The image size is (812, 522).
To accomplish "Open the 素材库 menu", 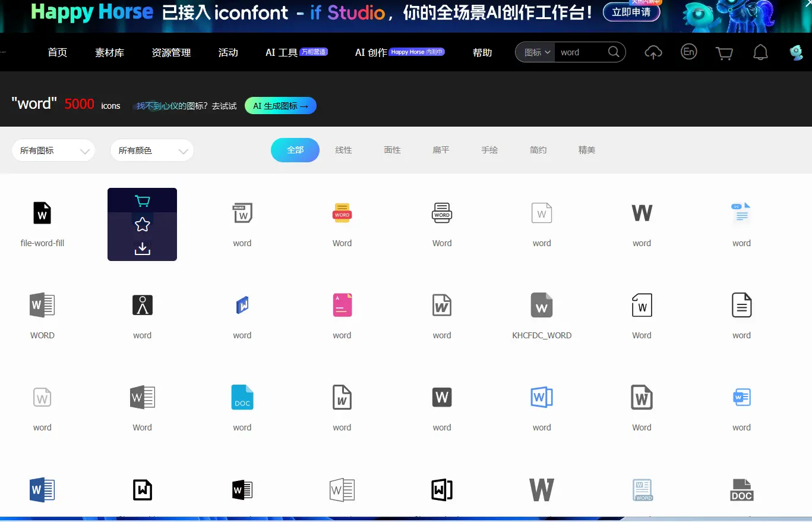I will tap(109, 52).
